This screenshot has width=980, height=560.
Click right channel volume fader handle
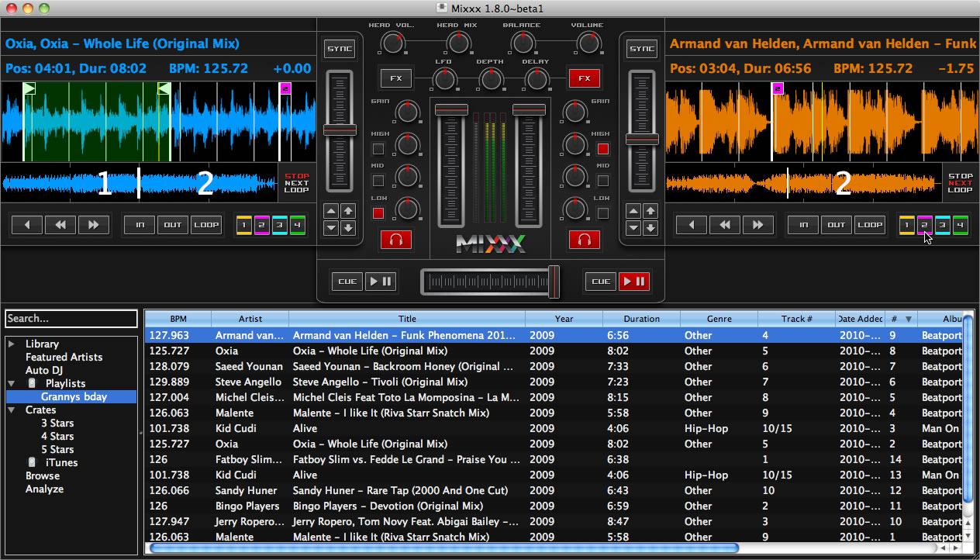tap(530, 109)
